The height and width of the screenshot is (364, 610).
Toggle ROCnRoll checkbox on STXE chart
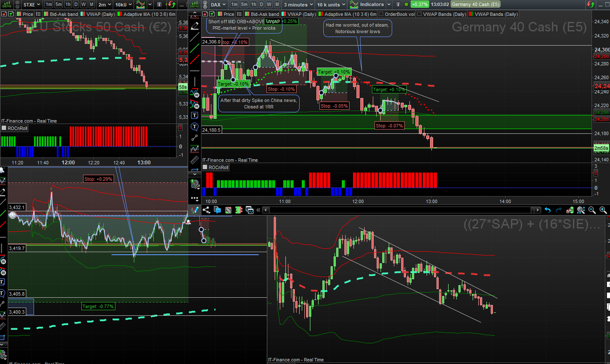pyautogui.click(x=4, y=128)
